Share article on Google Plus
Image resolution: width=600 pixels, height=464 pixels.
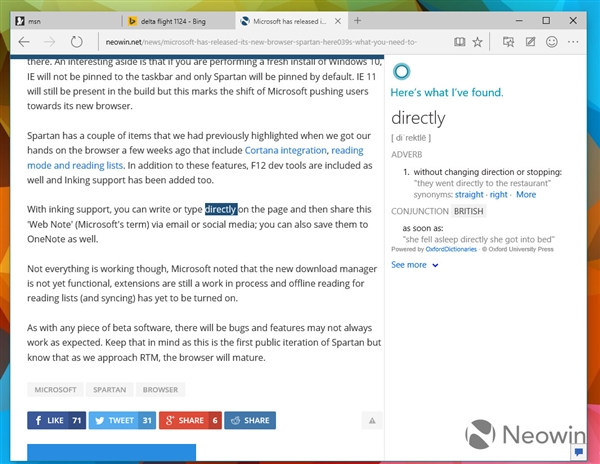(190, 420)
